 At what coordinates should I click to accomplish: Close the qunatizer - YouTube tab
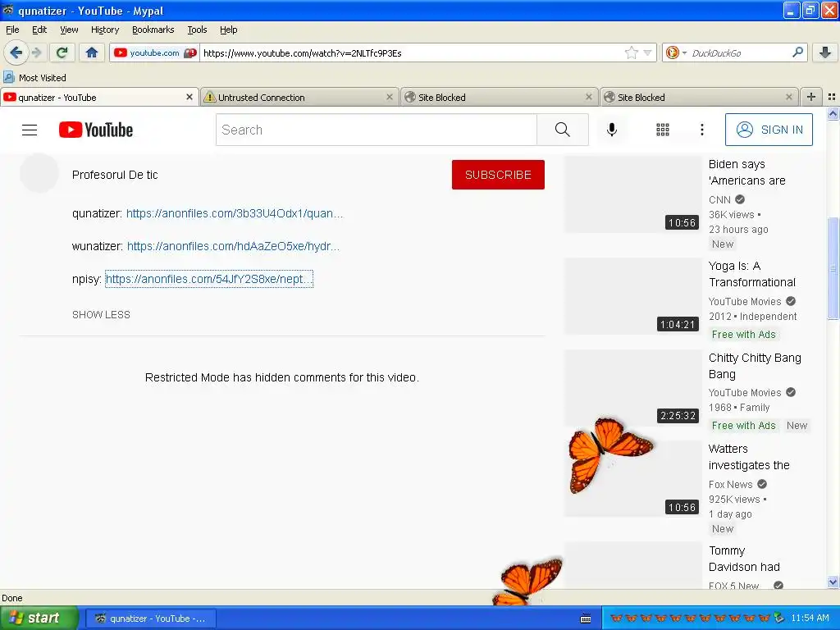click(189, 97)
